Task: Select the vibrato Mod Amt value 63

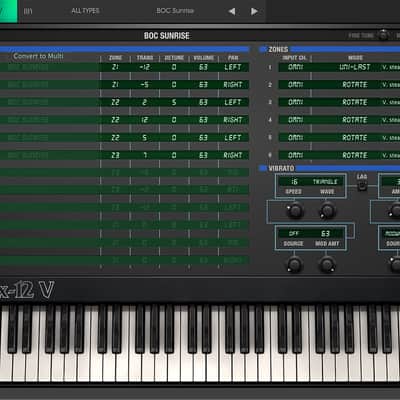Action: pos(325,234)
